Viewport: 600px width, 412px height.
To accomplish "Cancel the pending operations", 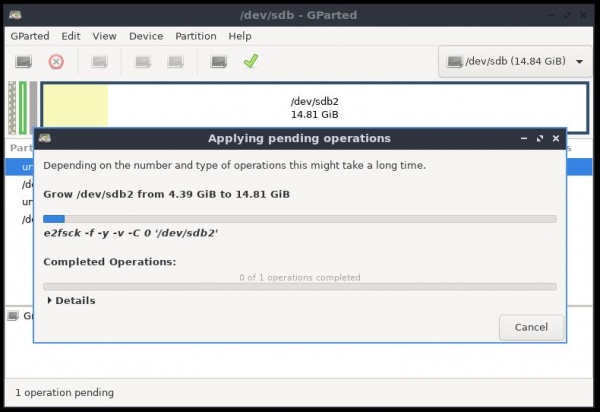I will click(531, 327).
